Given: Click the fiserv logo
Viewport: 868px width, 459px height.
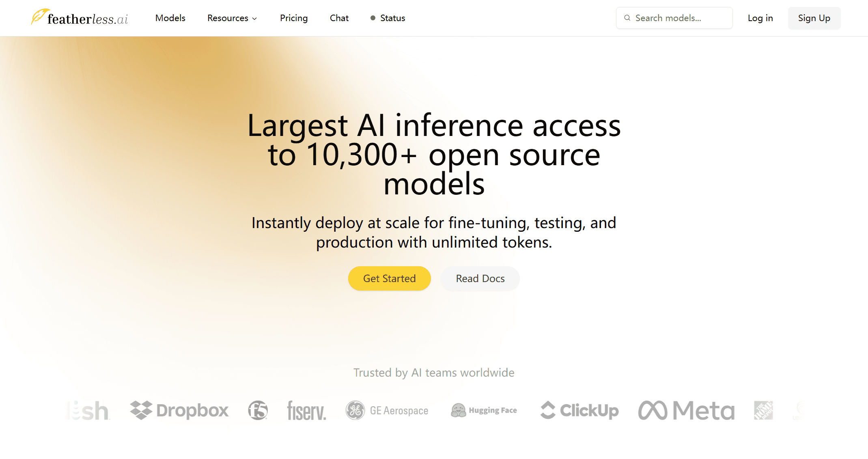Looking at the screenshot, I should pyautogui.click(x=306, y=411).
